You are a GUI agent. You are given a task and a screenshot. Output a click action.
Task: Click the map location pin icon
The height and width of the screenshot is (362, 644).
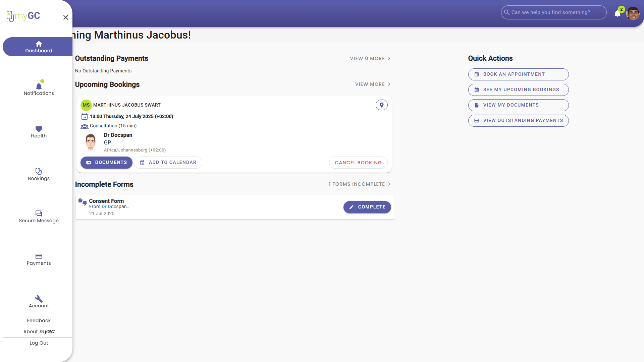381,105
